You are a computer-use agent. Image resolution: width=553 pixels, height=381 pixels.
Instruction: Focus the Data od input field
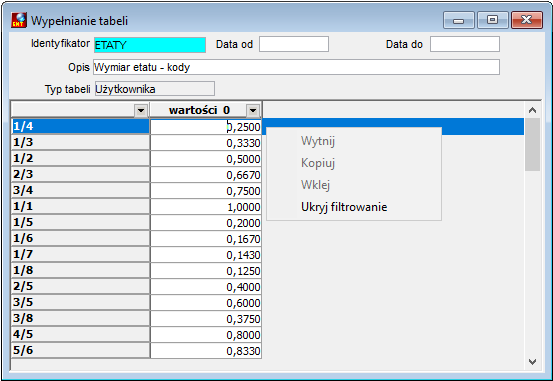pos(294,44)
